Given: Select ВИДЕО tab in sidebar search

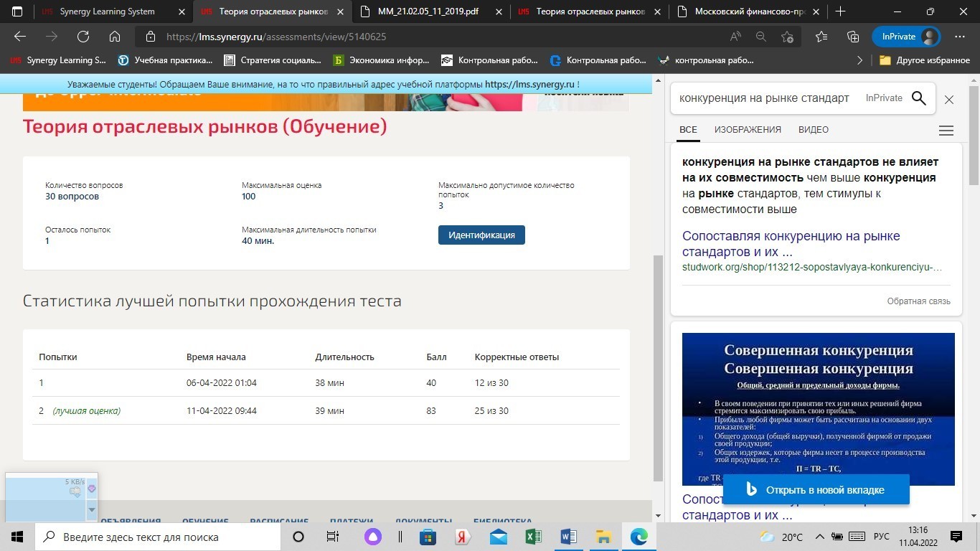Looking at the screenshot, I should point(814,130).
